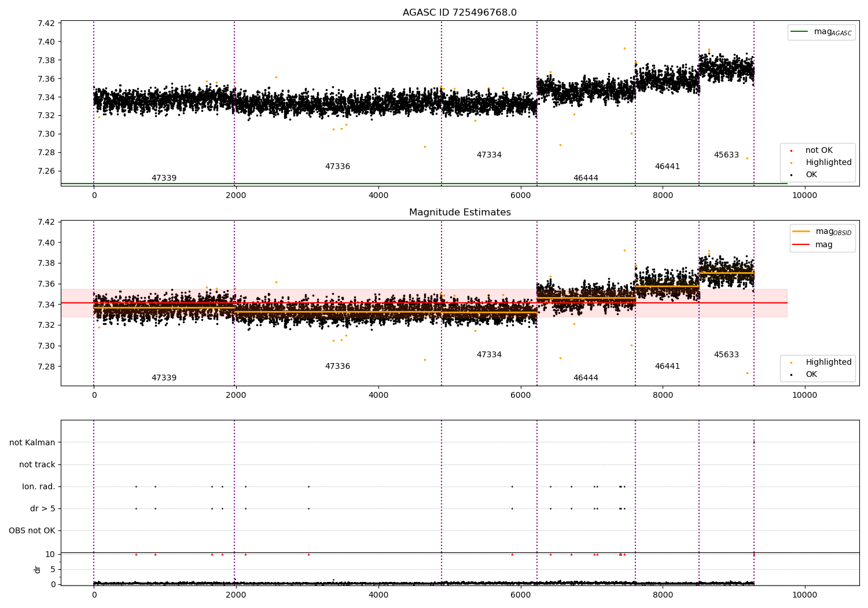Click OBSID label 47336 in the Magnitude Estimates plot
Image resolution: width=868 pixels, height=608 pixels.
coord(337,367)
